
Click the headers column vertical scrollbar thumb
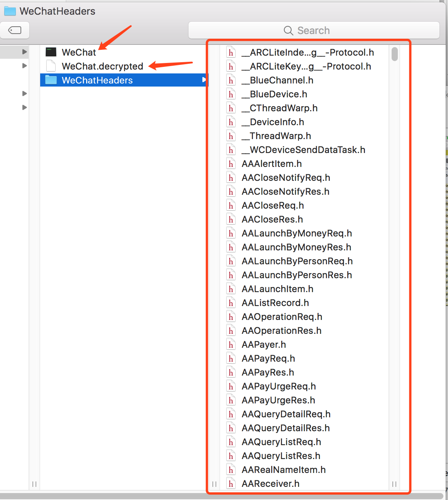tap(394, 54)
